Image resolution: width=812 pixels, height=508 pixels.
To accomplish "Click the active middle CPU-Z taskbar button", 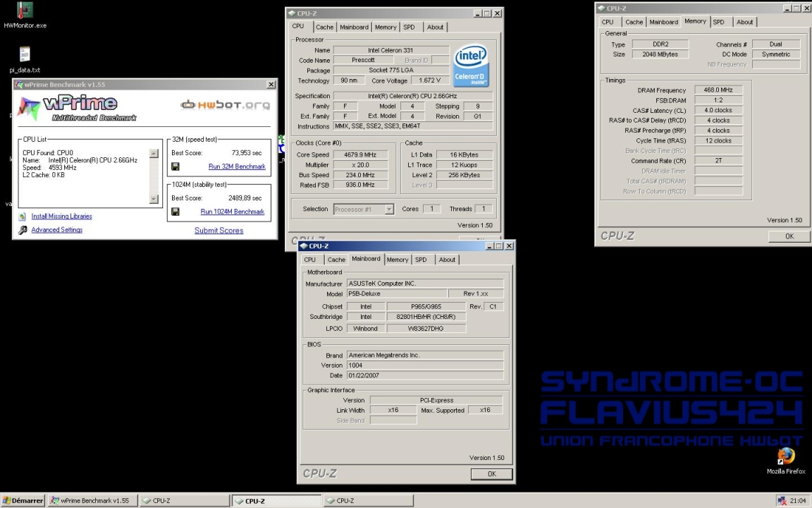I will tap(276, 501).
